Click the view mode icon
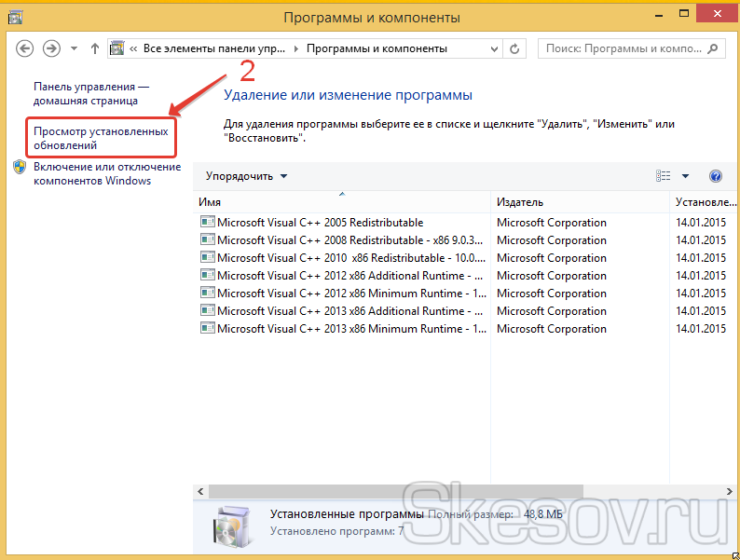This screenshot has height=560, width=740. coord(664,176)
